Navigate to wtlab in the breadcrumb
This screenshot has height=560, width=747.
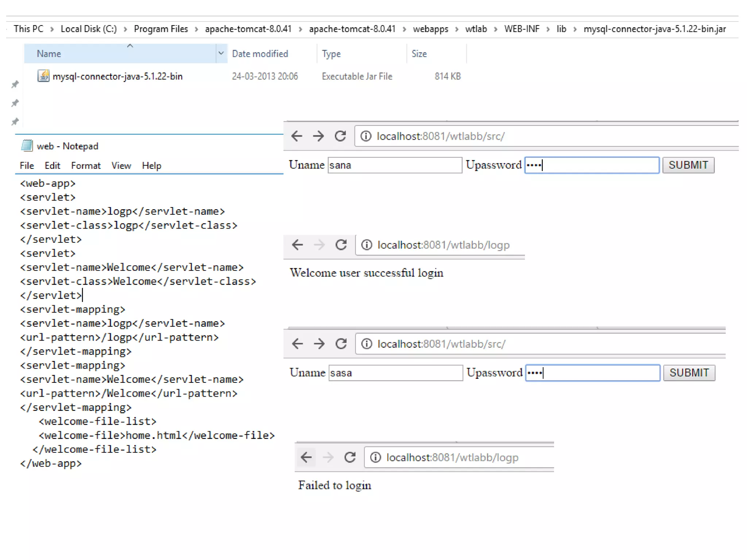click(476, 29)
